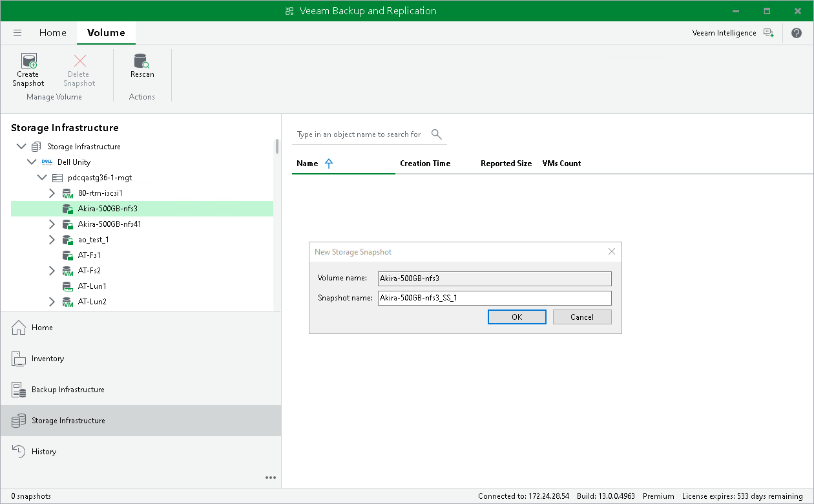
Task: Collapse the Storage Infrastructure tree root
Action: 21,147
